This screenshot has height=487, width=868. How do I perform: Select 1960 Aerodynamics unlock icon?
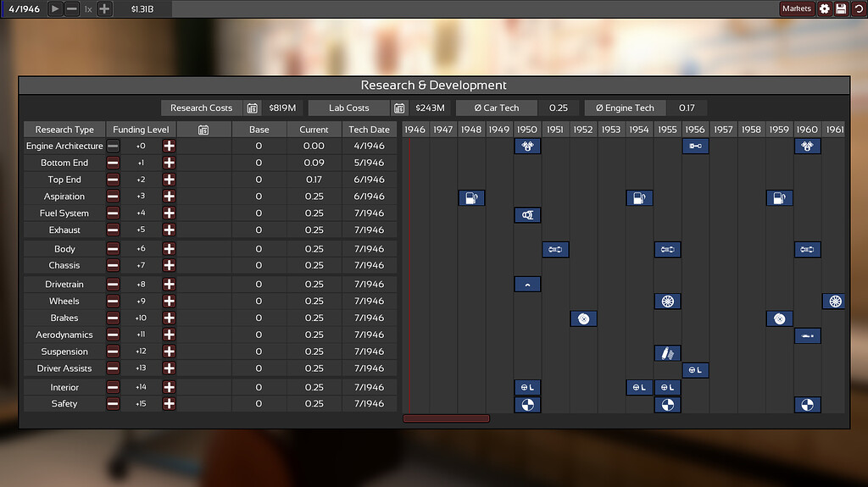coord(808,336)
